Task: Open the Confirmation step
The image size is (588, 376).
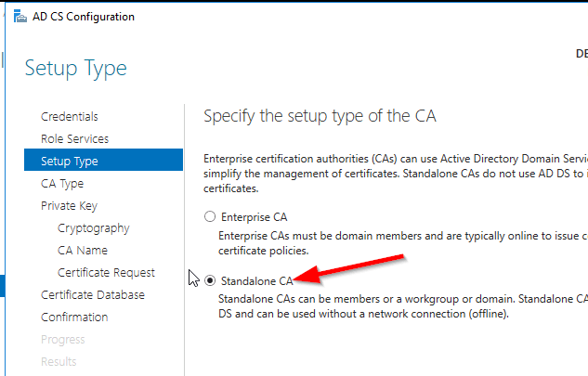Action: tap(74, 318)
